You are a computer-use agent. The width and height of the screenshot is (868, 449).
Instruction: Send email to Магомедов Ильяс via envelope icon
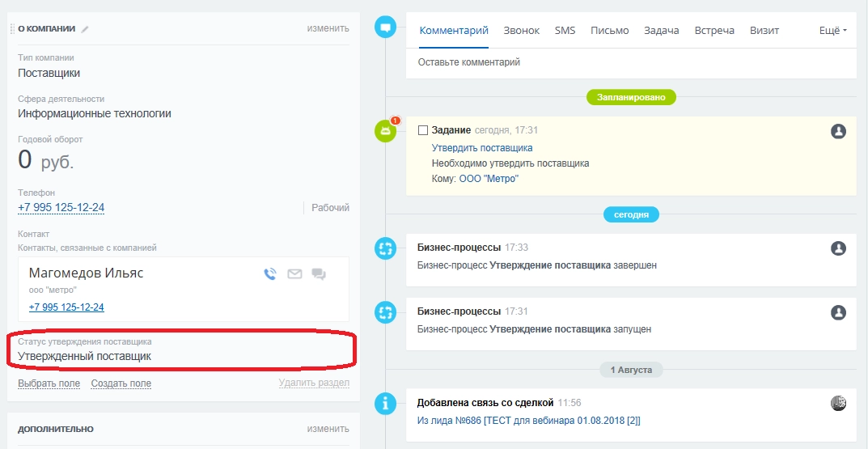coord(294,273)
